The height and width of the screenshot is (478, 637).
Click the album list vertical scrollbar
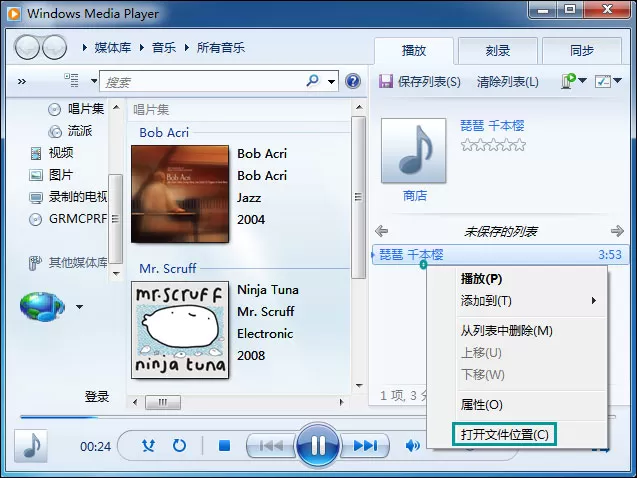[x=358, y=197]
